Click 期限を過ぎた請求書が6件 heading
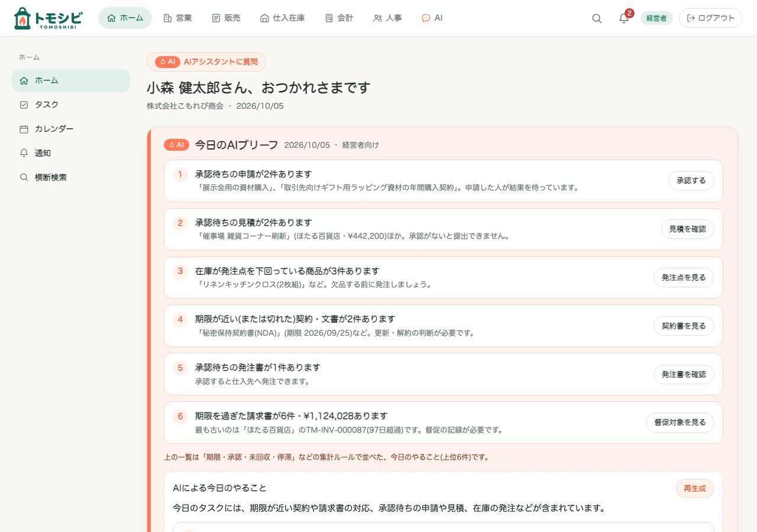The image size is (757, 532). tap(292, 416)
